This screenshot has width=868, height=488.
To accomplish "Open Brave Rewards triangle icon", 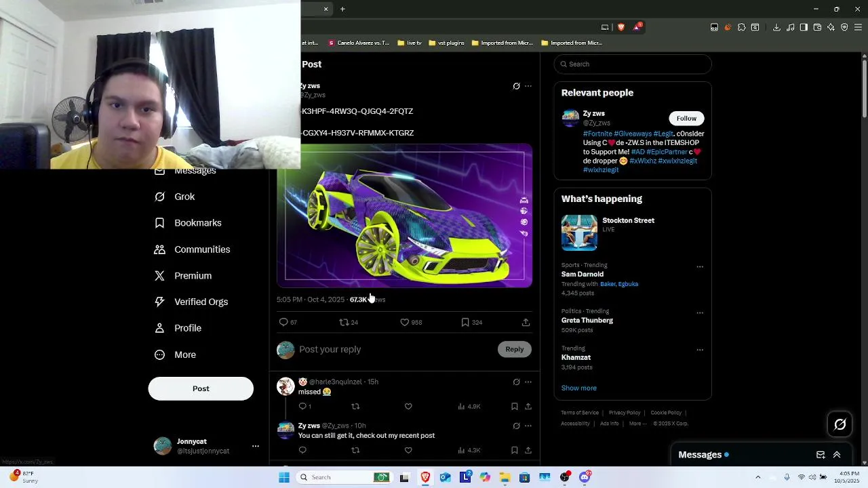I will (637, 27).
